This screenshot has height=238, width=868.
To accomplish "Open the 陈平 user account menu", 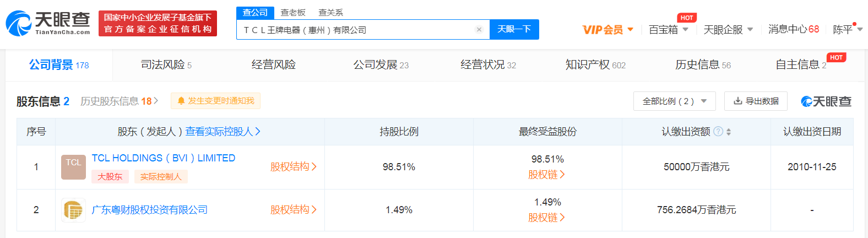I will click(x=848, y=30).
